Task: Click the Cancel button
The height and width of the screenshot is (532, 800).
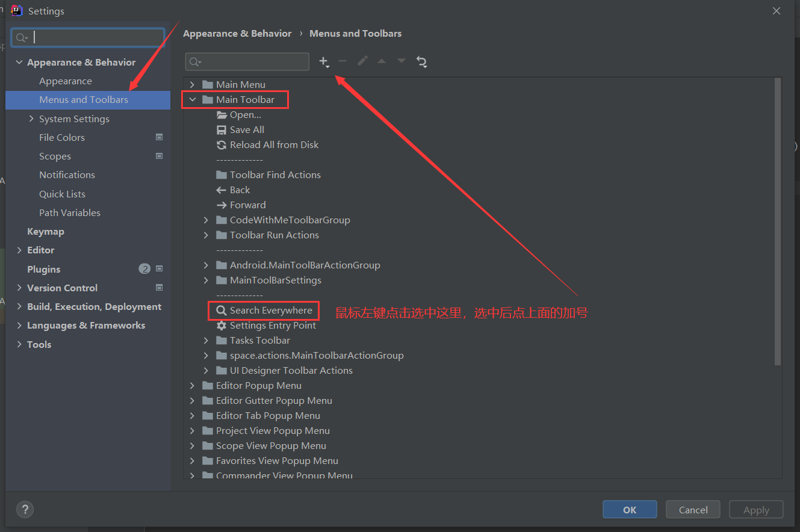Action: (693, 510)
